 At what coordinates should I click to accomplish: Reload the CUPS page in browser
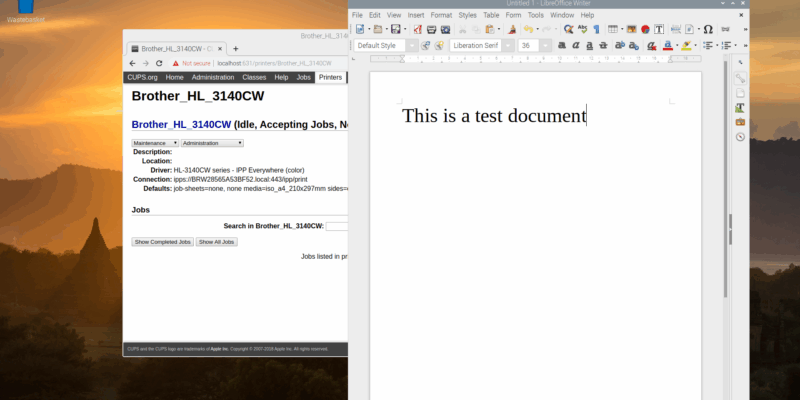[x=159, y=63]
